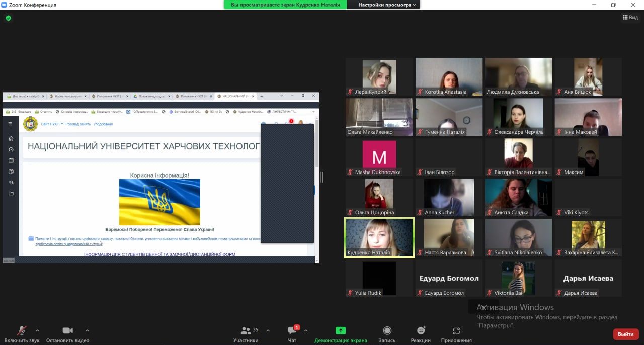Click home icon in shared page sidebar
Image resolution: width=644 pixels, height=345 pixels.
point(11,138)
